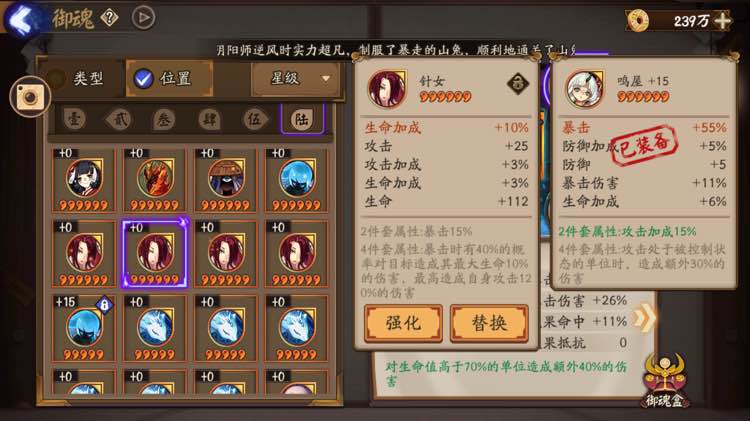Click the blue back arrow

[22, 20]
